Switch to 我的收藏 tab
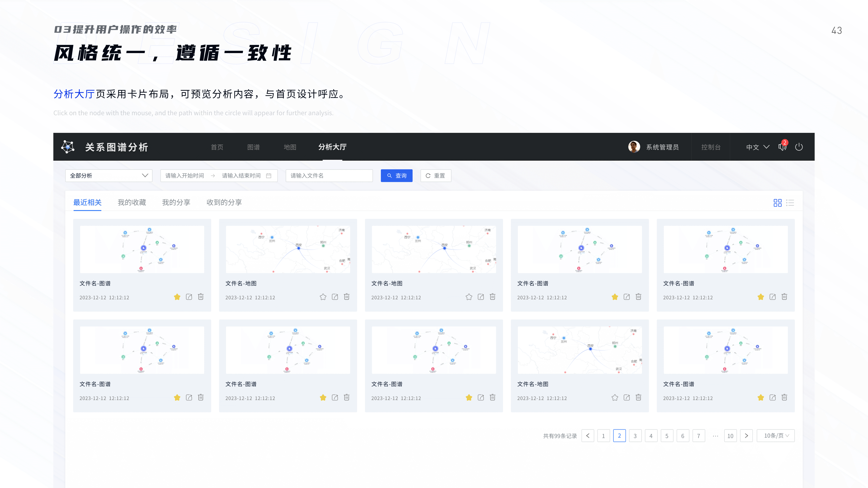The width and height of the screenshot is (868, 488). click(x=132, y=202)
